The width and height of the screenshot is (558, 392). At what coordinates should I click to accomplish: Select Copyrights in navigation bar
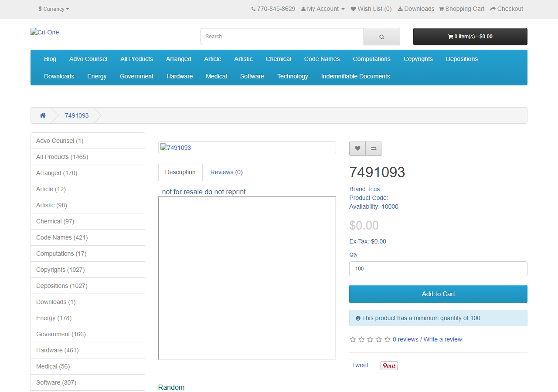pos(418,59)
